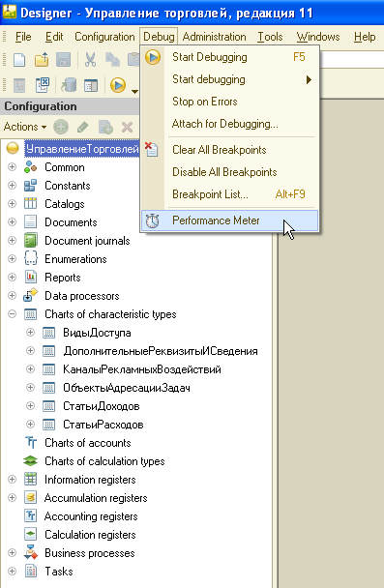
Task: Select the Charts of accounts tree item
Action: (x=88, y=443)
